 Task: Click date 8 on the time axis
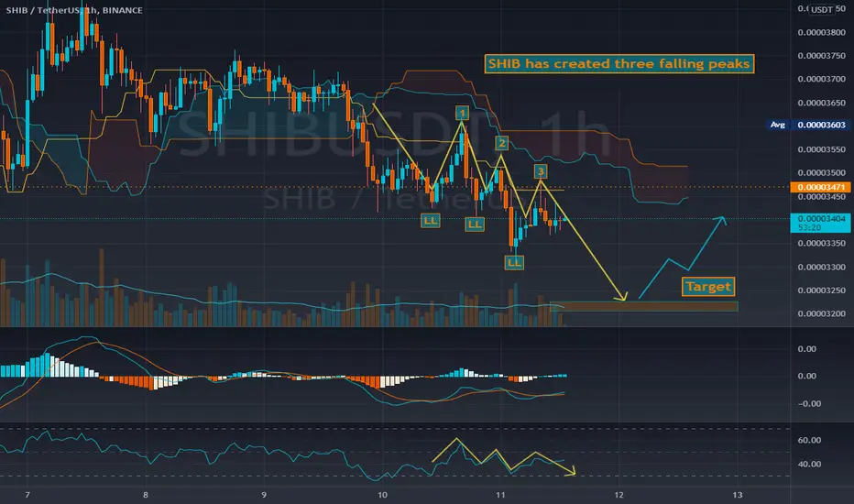point(146,495)
